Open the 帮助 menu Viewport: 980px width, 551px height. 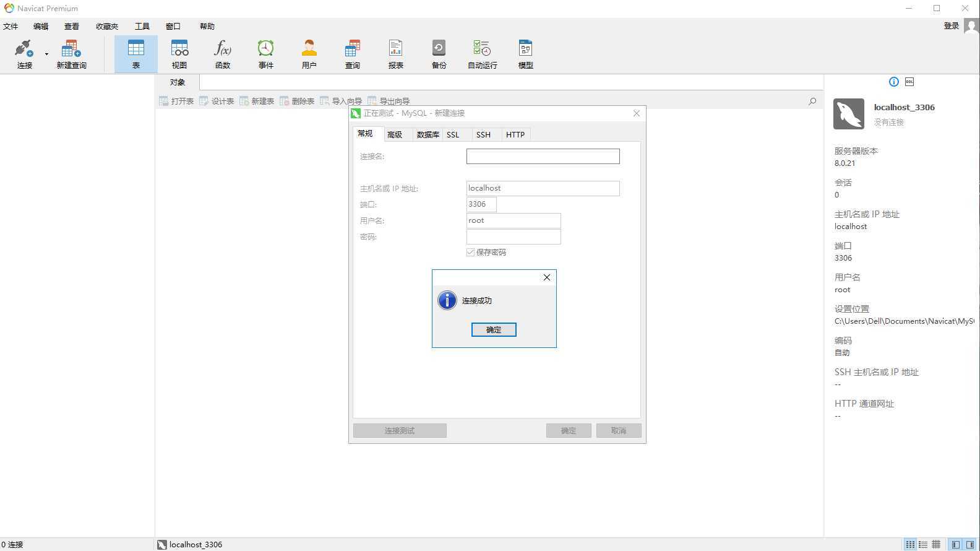click(207, 26)
